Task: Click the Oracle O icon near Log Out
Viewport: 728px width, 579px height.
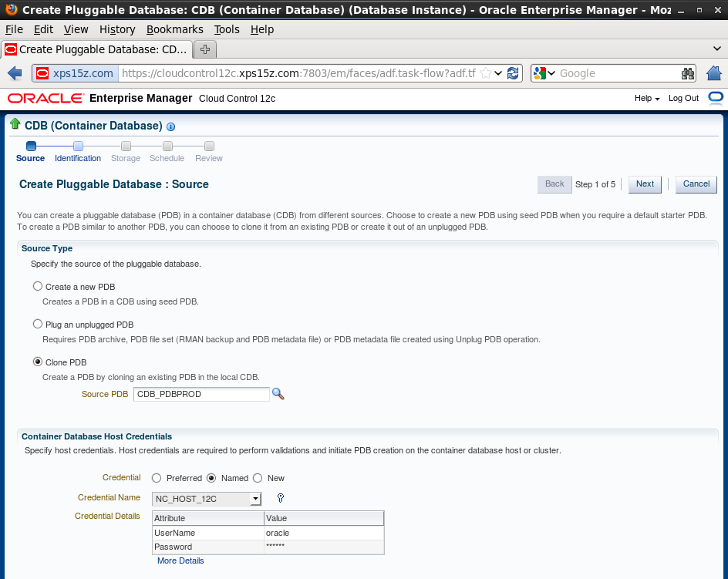Action: (x=716, y=98)
